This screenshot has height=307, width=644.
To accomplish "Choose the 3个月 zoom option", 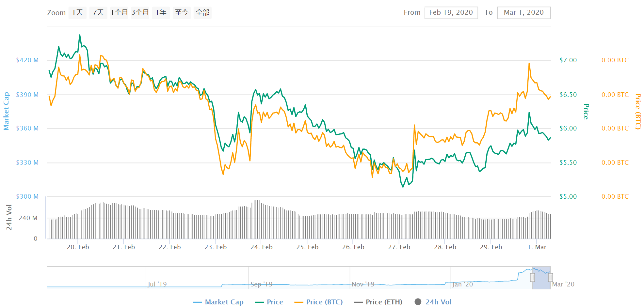I will pos(140,13).
